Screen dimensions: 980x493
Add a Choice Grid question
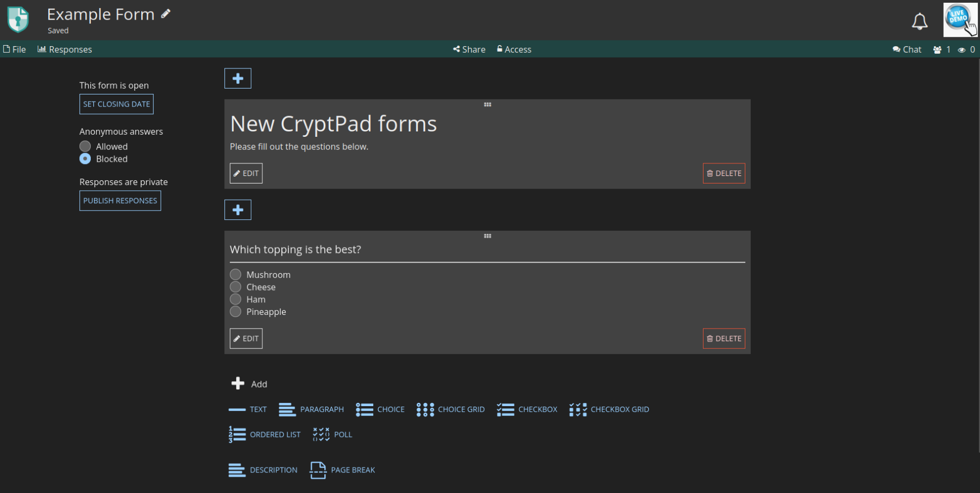450,409
